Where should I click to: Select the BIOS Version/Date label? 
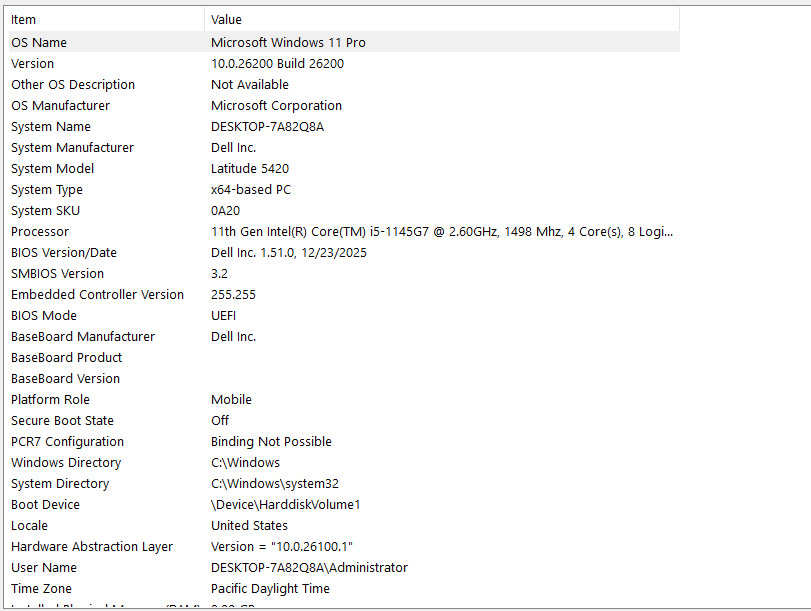coord(64,252)
